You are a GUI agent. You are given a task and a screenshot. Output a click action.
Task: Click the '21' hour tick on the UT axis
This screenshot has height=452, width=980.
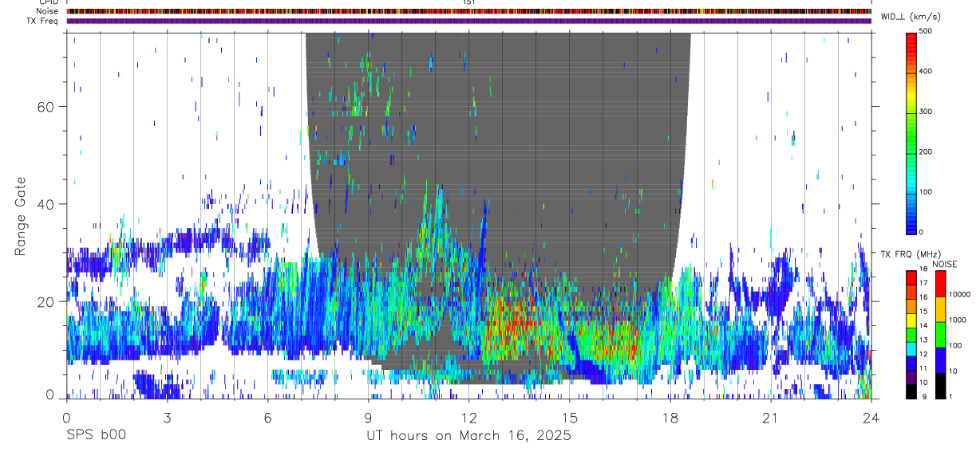point(770,418)
